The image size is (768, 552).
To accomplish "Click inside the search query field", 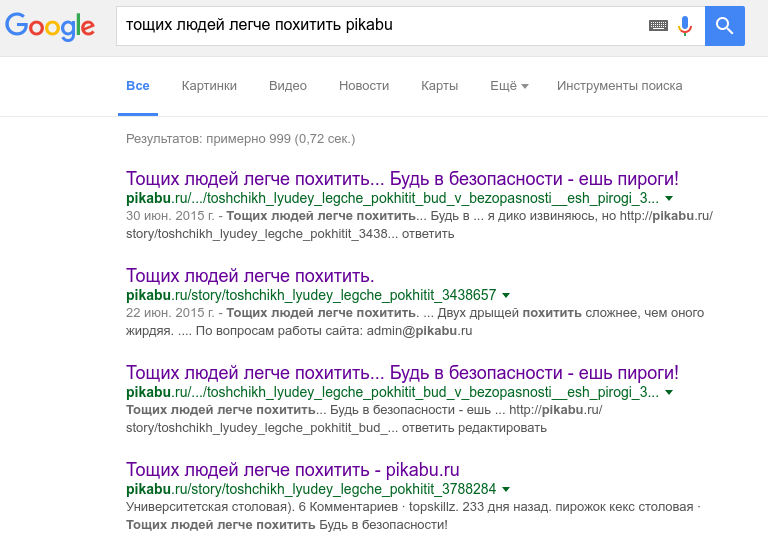I will tap(382, 26).
